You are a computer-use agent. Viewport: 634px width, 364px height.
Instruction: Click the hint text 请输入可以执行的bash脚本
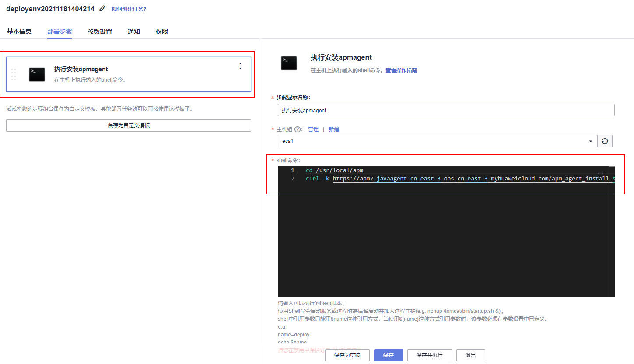click(x=312, y=303)
